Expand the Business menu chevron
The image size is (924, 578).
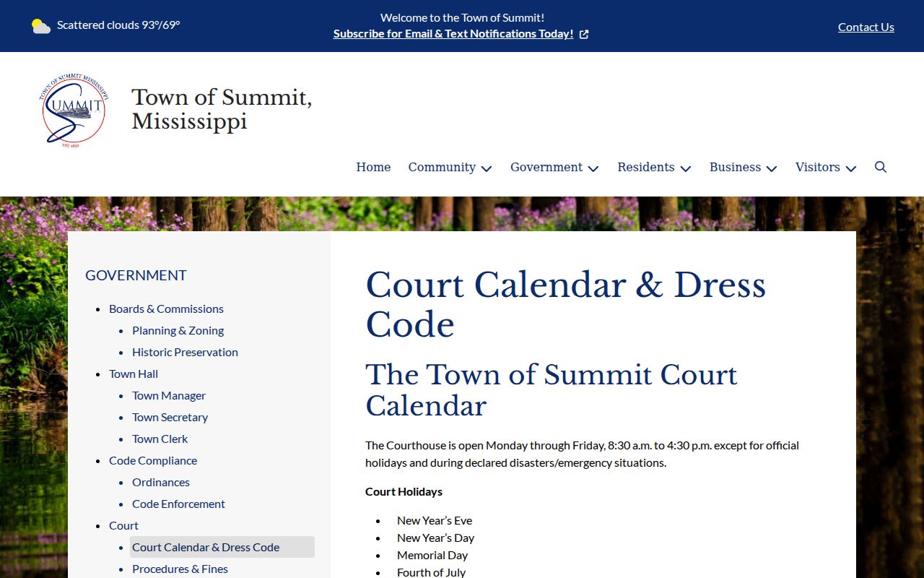772,168
